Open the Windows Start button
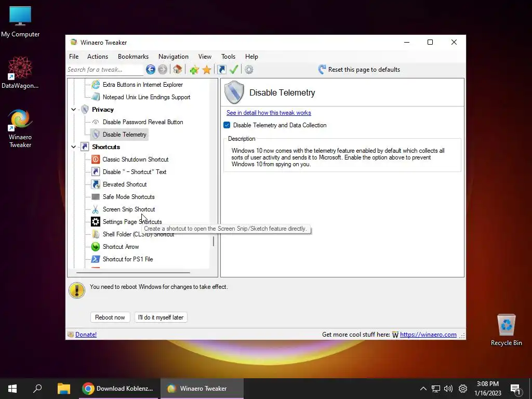The width and height of the screenshot is (532, 399). (12, 389)
